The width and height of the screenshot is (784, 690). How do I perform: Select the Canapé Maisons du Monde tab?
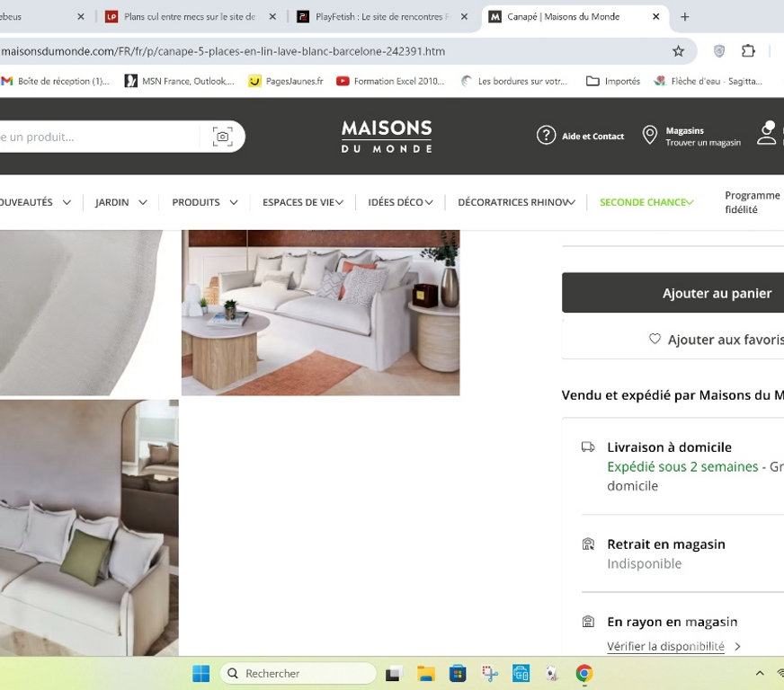coord(566,16)
